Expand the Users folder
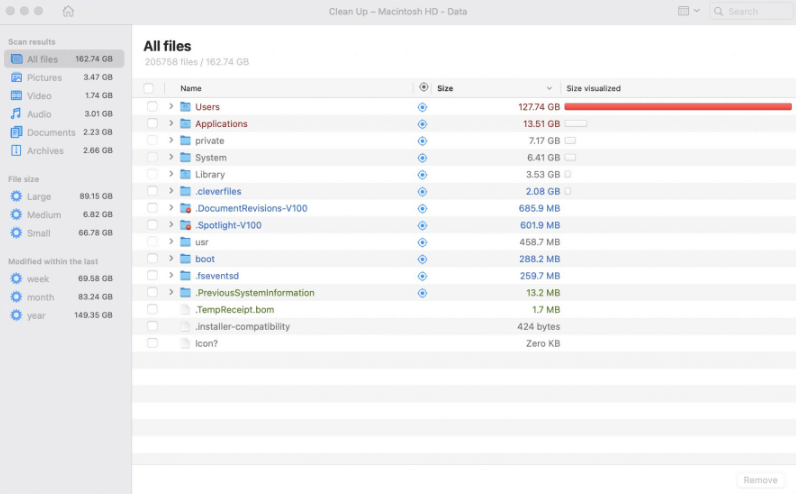 [x=171, y=106]
